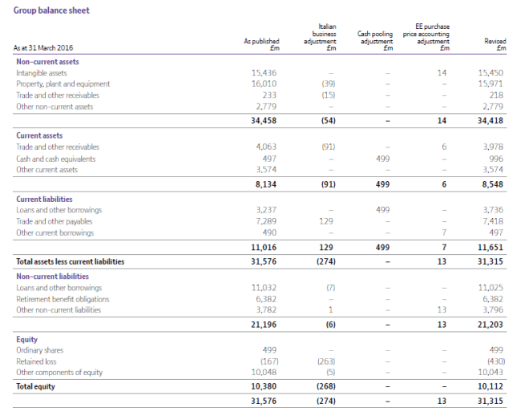529x420 pixels.
Task: Click the Group balance sheet title
Action: coord(51,10)
